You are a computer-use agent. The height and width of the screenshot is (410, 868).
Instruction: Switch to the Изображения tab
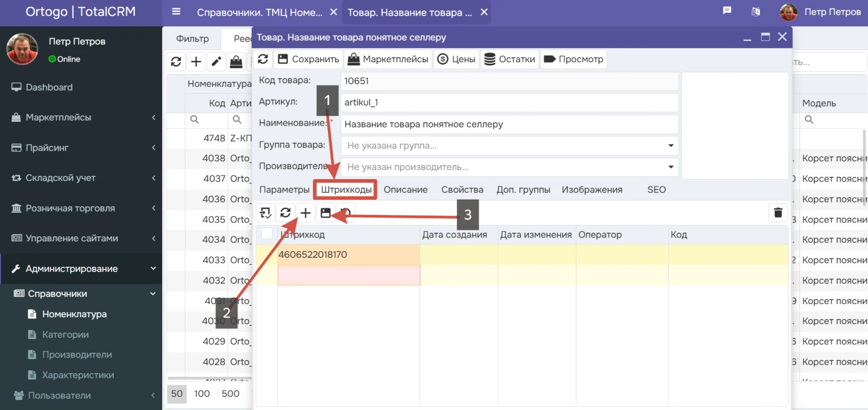(592, 190)
